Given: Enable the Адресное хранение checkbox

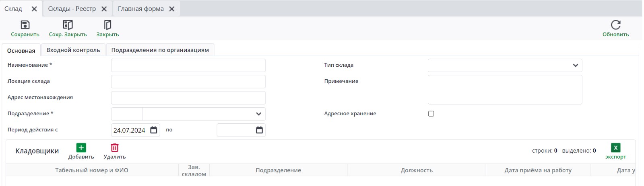Looking at the screenshot, I should pos(431,114).
